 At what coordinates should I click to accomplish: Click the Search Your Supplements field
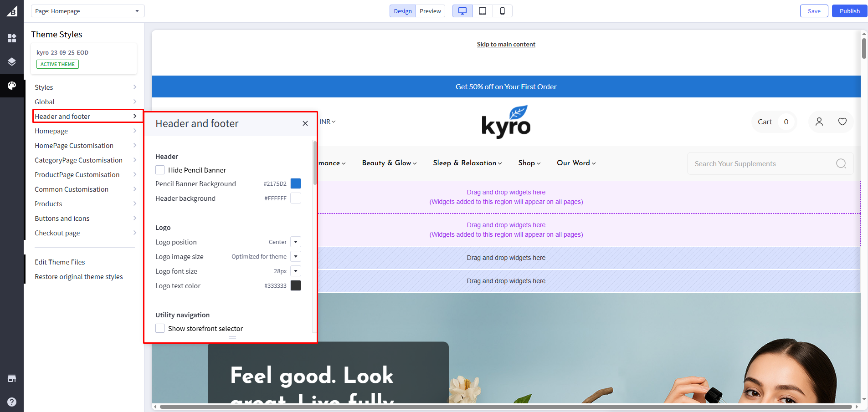point(761,163)
